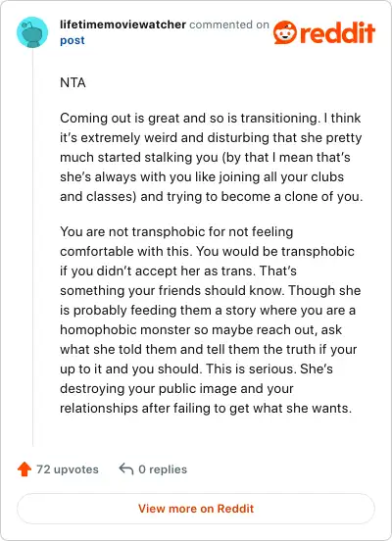Click the final line "relationships after failing"
The width and height of the screenshot is (392, 541).
(206, 408)
